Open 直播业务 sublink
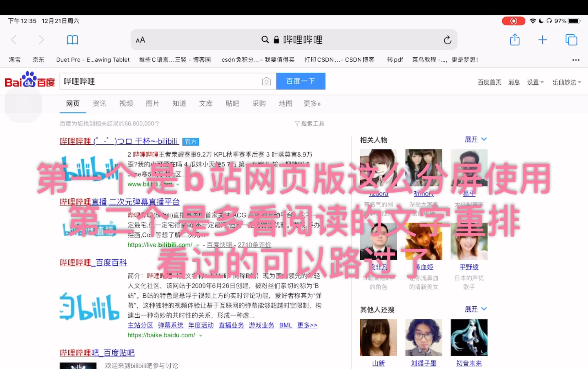The image size is (588, 369). [x=231, y=325]
